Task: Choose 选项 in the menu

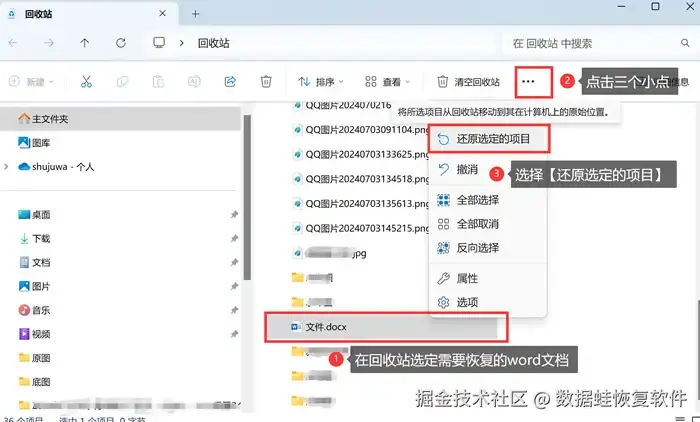Action: 488,303
